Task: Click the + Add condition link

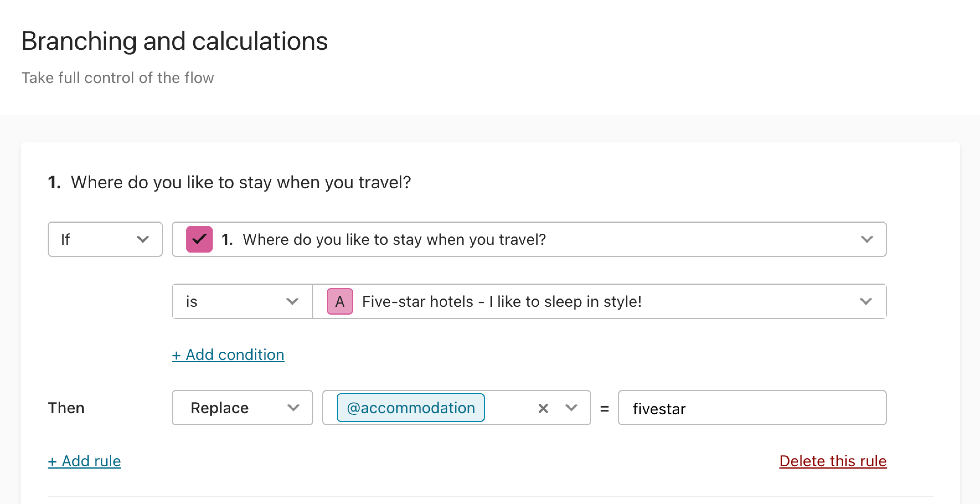Action: point(228,355)
